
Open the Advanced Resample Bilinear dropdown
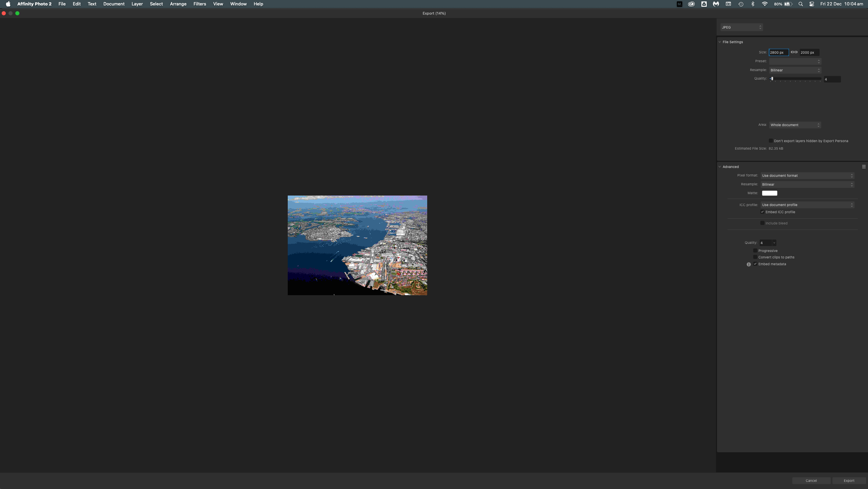(807, 184)
